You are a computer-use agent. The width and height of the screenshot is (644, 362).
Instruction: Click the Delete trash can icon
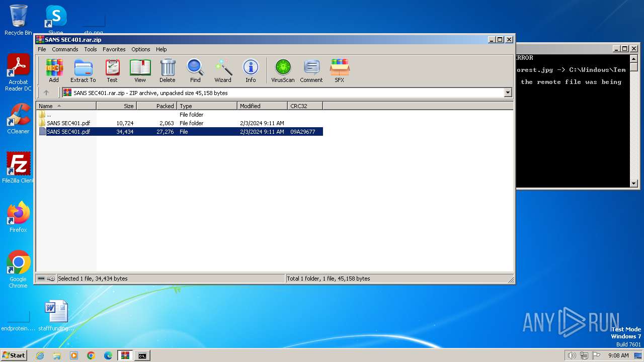point(168,70)
